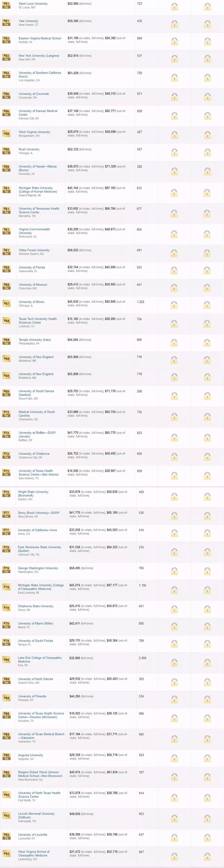Open the Saint Louis University link
The width and height of the screenshot is (224, 868).
tap(33, 4)
